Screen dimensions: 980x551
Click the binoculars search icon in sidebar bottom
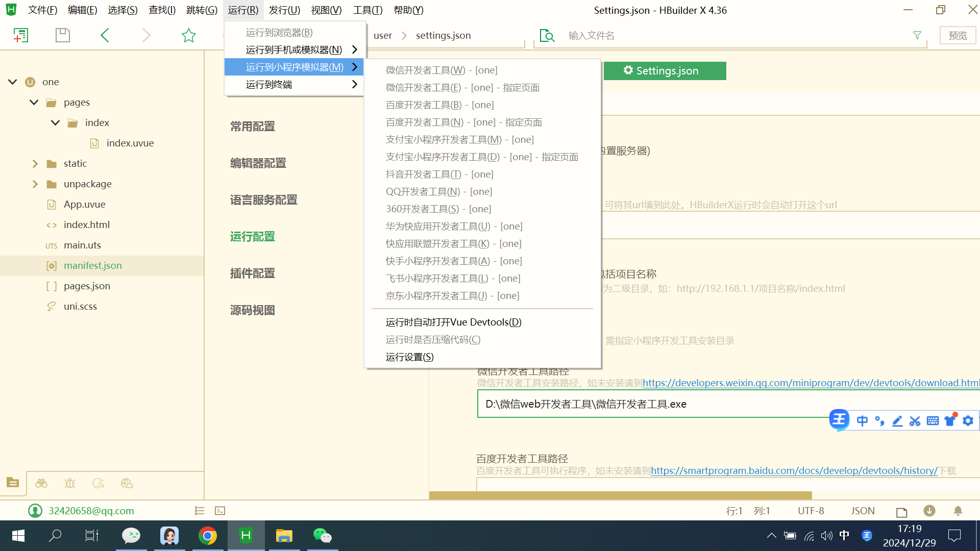coord(41,483)
